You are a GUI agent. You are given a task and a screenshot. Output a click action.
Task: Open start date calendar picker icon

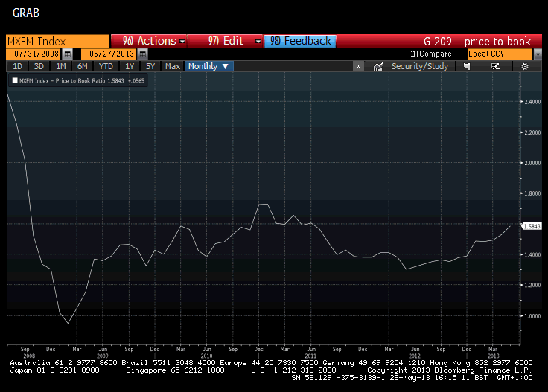point(68,54)
